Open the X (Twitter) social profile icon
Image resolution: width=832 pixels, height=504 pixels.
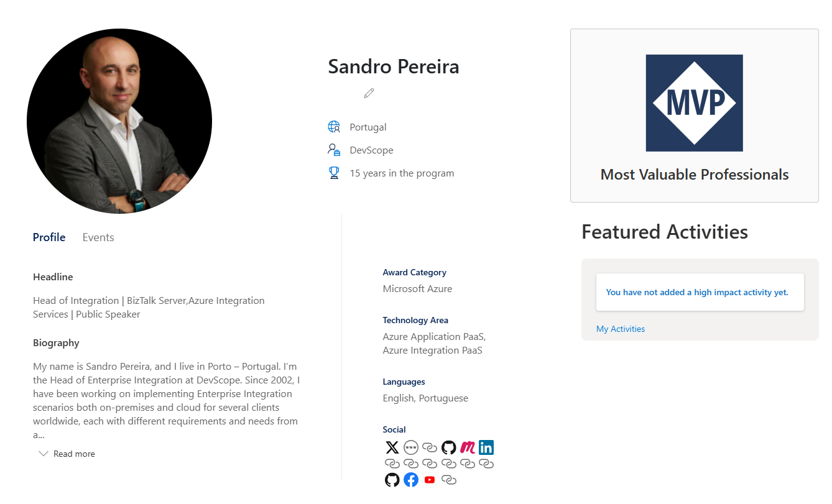[392, 447]
